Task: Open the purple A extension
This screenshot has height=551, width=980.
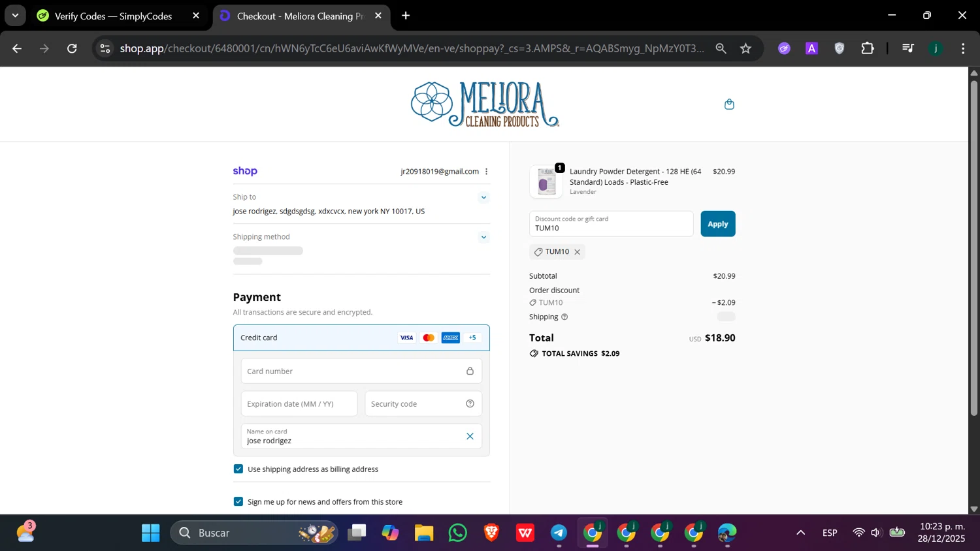Action: [x=811, y=48]
